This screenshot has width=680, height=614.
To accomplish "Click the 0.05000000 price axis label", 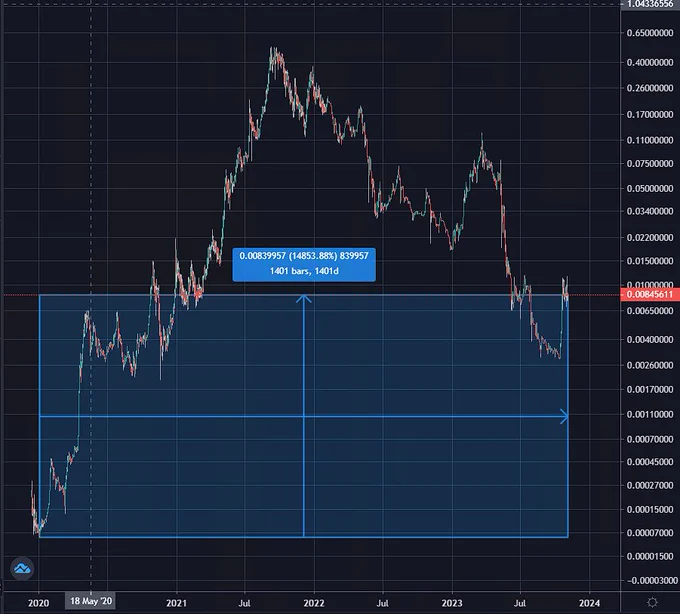I will click(x=650, y=189).
